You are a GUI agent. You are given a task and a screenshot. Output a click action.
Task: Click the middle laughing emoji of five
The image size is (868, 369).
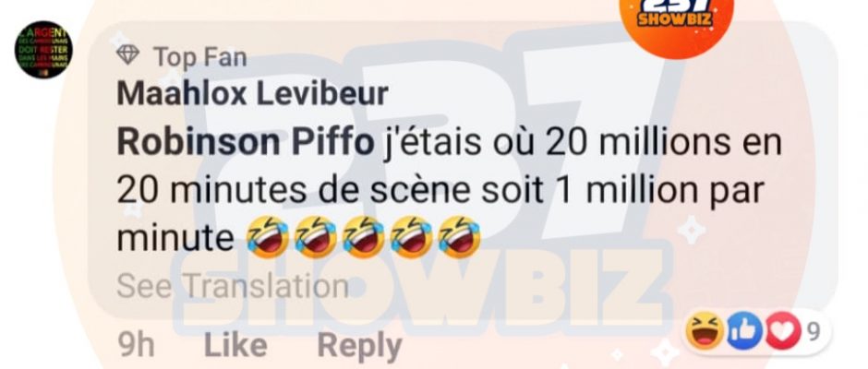click(363, 237)
